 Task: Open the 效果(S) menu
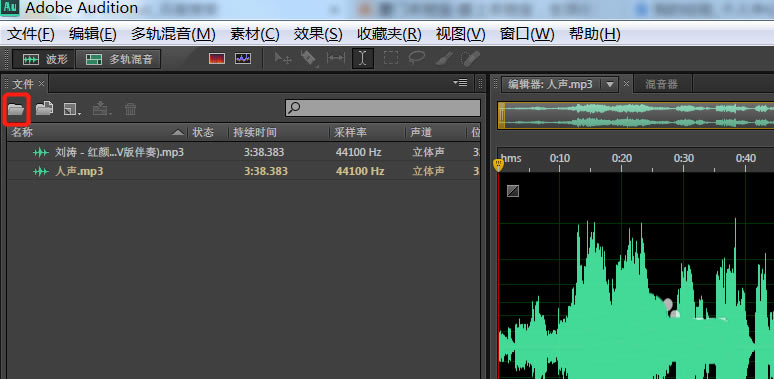[x=318, y=34]
